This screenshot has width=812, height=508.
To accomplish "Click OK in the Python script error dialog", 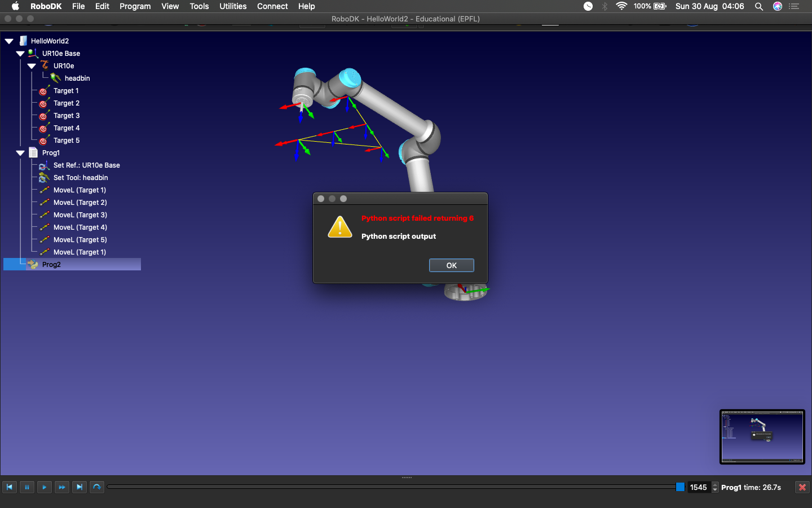I will pos(451,265).
